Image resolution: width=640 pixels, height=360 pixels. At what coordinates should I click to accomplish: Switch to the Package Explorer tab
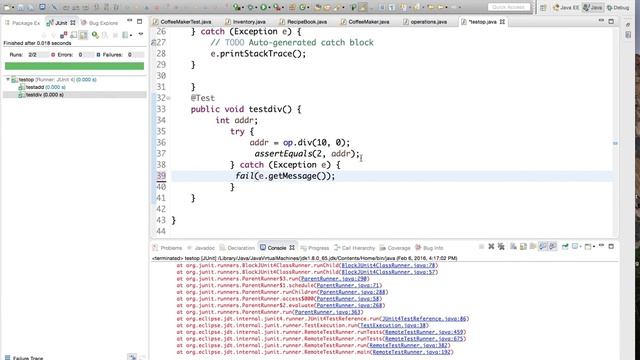click(22, 23)
